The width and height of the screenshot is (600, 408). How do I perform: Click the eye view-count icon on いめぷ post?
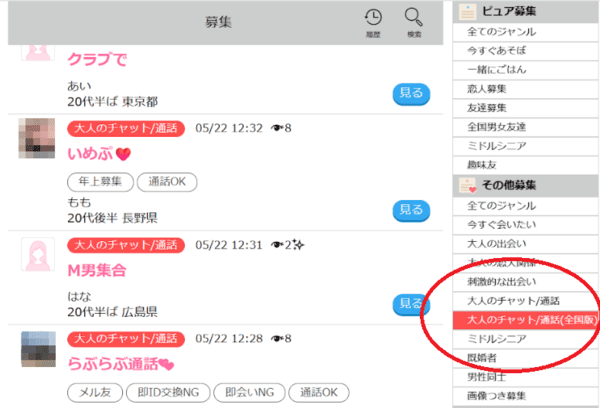[277, 128]
